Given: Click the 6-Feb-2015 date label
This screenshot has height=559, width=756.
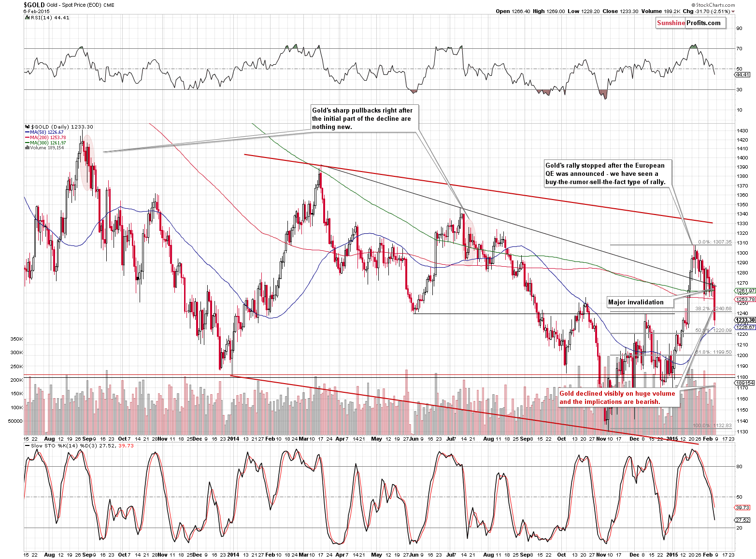Looking at the screenshot, I should pos(36,11).
